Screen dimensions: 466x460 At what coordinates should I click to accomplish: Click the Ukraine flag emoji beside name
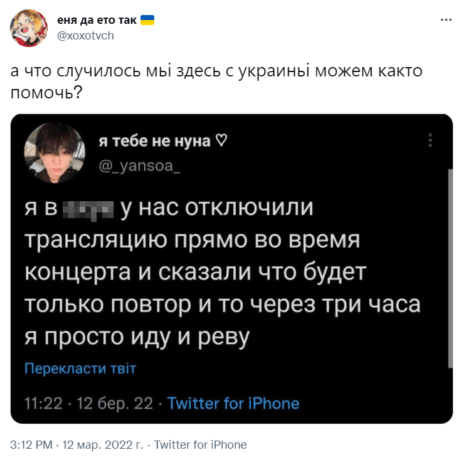point(147,20)
